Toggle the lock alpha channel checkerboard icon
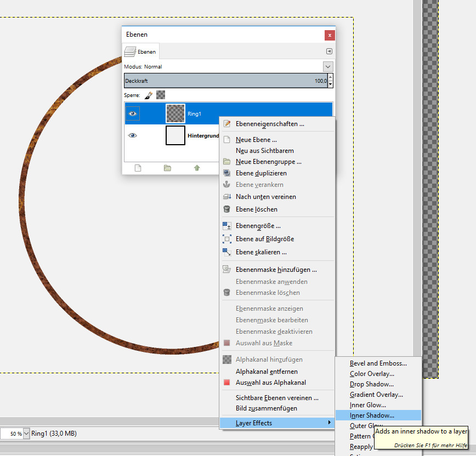Image resolution: width=476 pixels, height=456 pixels. (x=160, y=95)
